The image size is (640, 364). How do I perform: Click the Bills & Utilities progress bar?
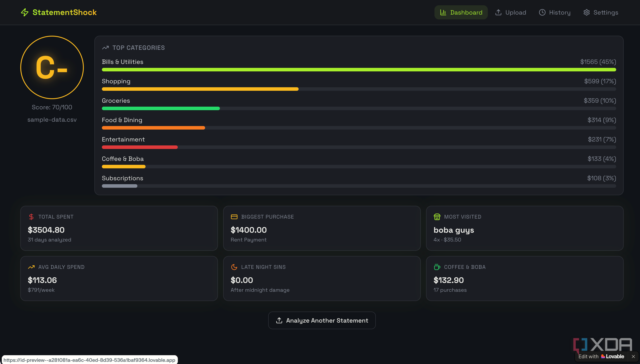pyautogui.click(x=359, y=69)
